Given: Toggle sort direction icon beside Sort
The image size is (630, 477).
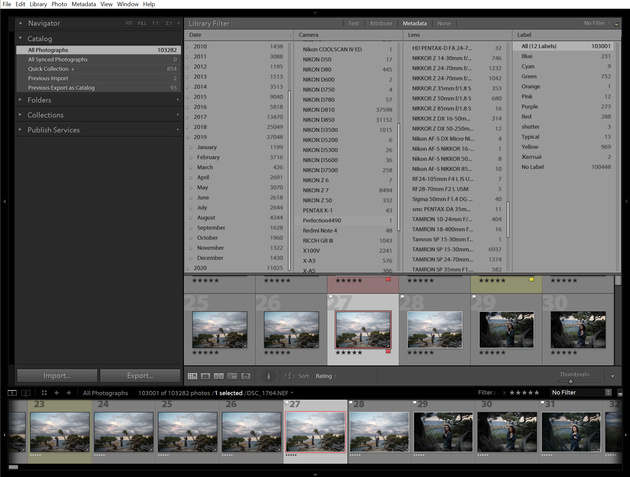Looking at the screenshot, I should tap(289, 376).
